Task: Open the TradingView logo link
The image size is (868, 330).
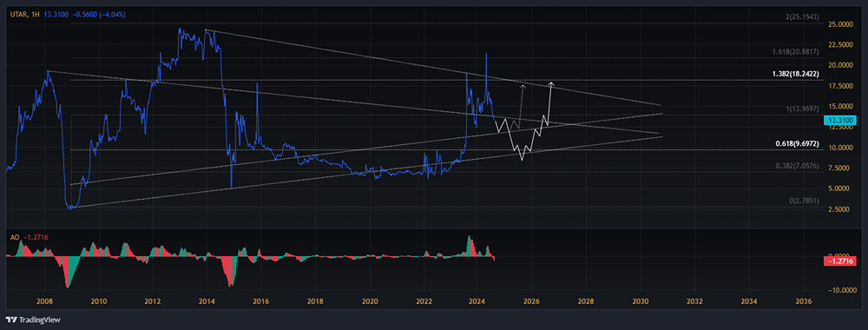Action: [x=33, y=320]
